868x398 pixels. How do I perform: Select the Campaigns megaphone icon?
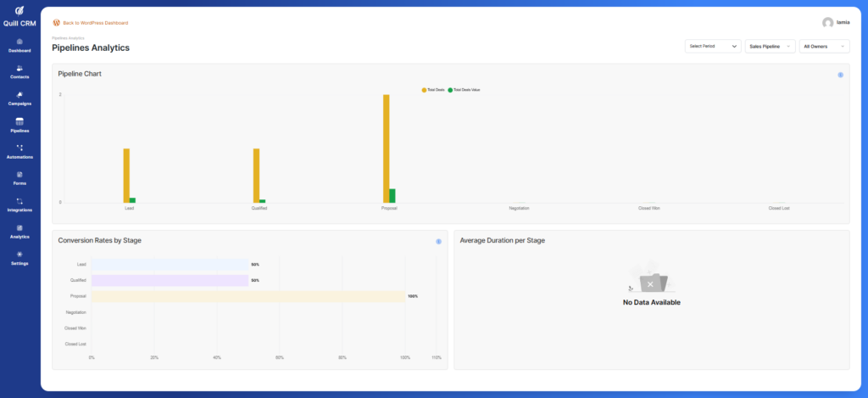19,94
